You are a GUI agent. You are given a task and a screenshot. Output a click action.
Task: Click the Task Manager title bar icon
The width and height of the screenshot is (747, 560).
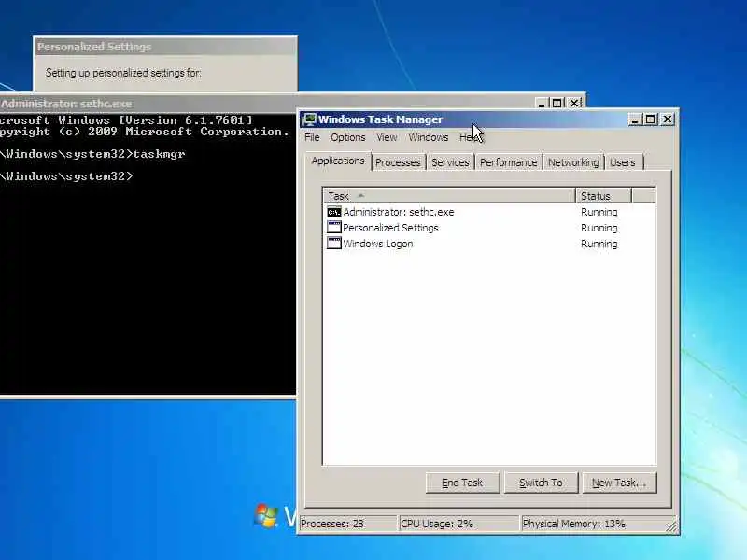[x=309, y=119]
